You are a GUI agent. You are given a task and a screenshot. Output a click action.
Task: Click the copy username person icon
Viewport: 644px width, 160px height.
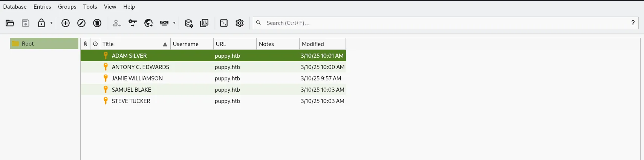117,23
